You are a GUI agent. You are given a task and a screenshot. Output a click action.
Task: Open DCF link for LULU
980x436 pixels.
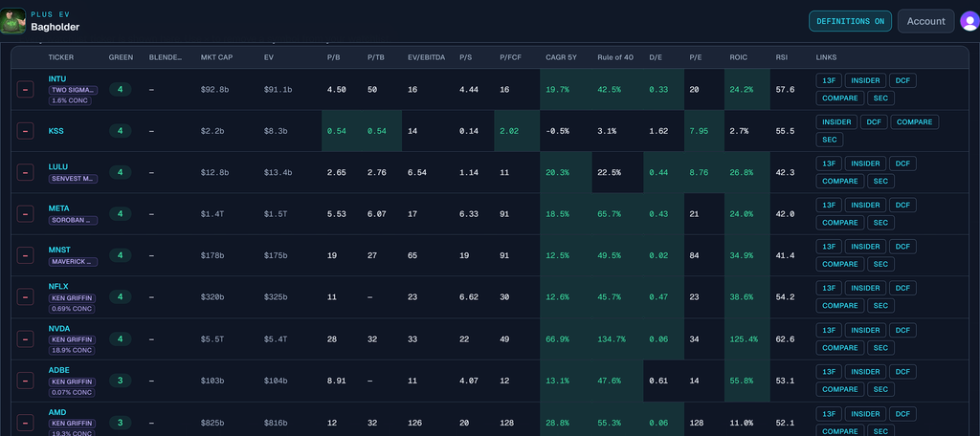pos(902,163)
